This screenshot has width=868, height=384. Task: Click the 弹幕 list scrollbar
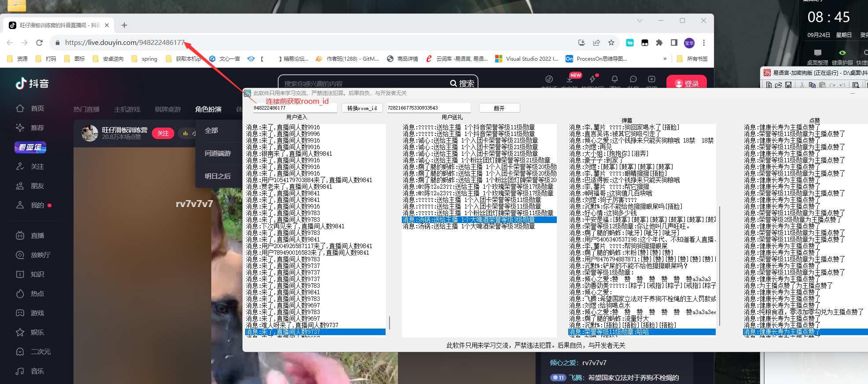click(719, 266)
